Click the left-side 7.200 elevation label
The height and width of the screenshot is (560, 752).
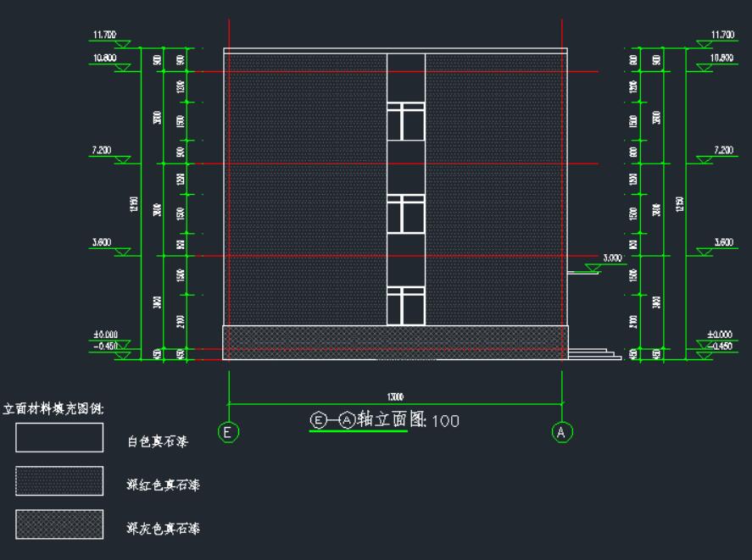[102, 150]
